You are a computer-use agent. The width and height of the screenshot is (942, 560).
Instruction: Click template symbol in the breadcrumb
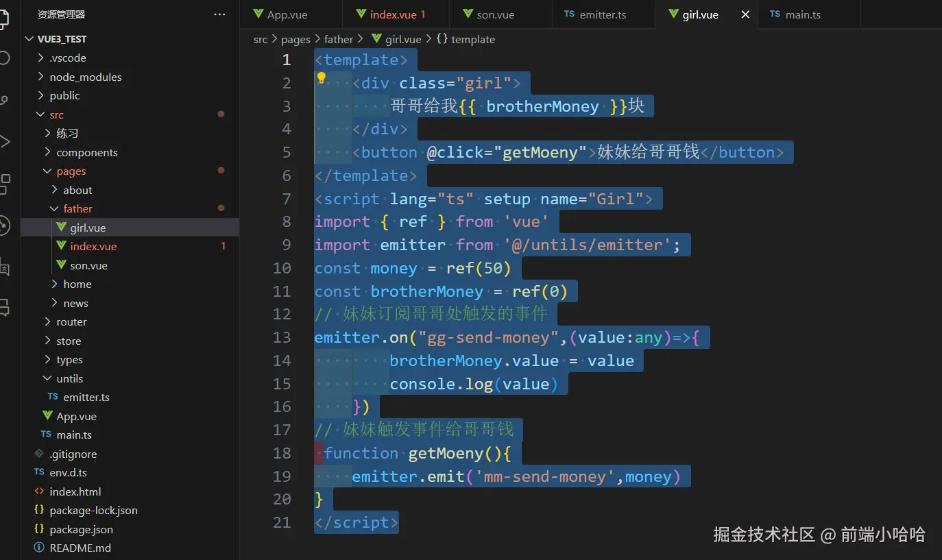coord(466,40)
